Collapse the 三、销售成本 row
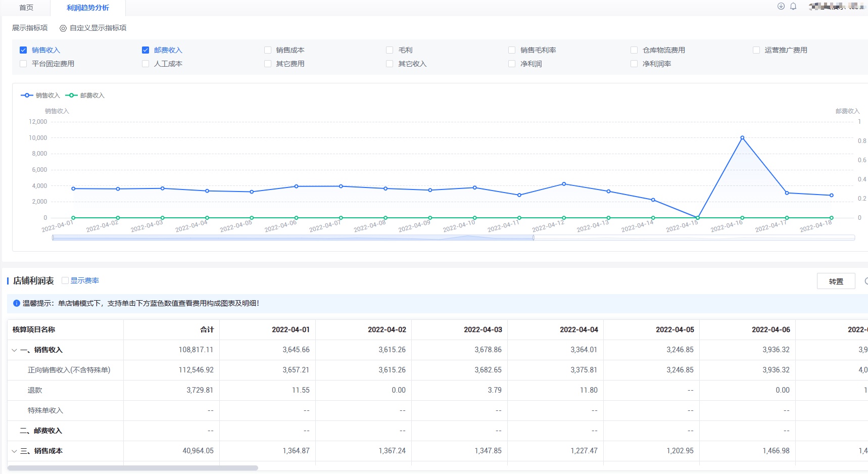The image size is (868, 474). (14, 451)
